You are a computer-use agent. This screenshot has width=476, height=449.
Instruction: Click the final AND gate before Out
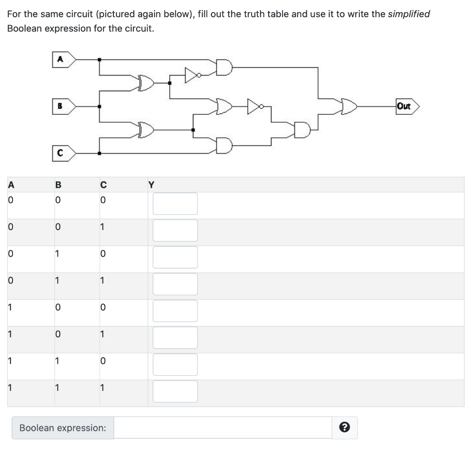point(301,129)
